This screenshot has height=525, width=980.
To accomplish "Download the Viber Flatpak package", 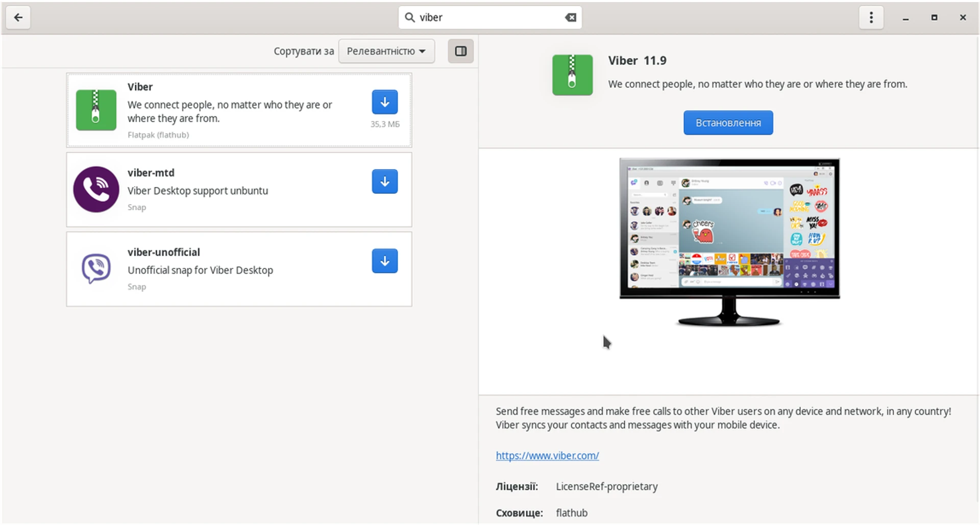I will pos(385,102).
